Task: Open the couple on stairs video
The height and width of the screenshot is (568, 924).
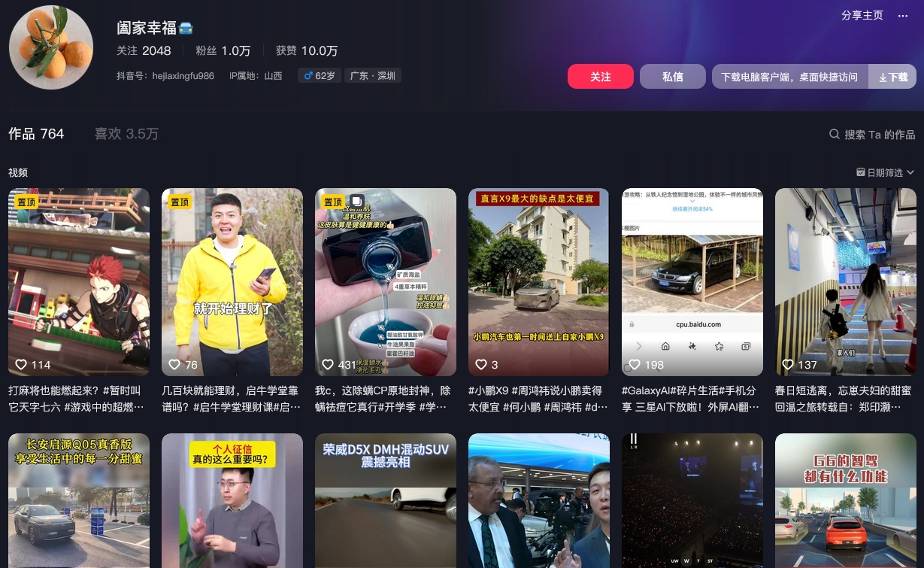Action: point(846,282)
